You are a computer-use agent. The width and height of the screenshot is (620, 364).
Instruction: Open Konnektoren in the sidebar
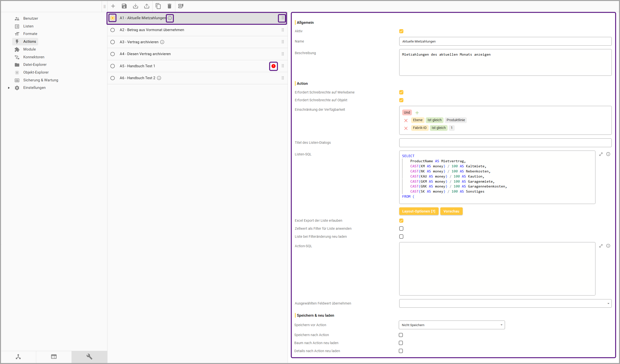[34, 57]
